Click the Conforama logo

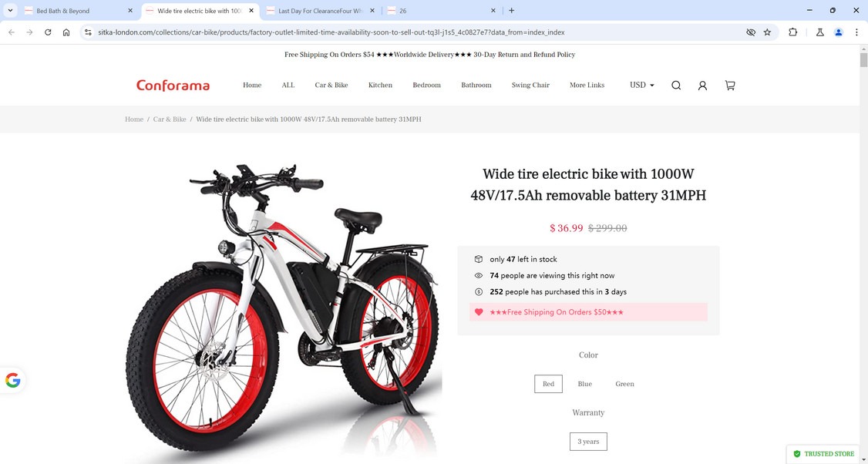[x=173, y=86]
